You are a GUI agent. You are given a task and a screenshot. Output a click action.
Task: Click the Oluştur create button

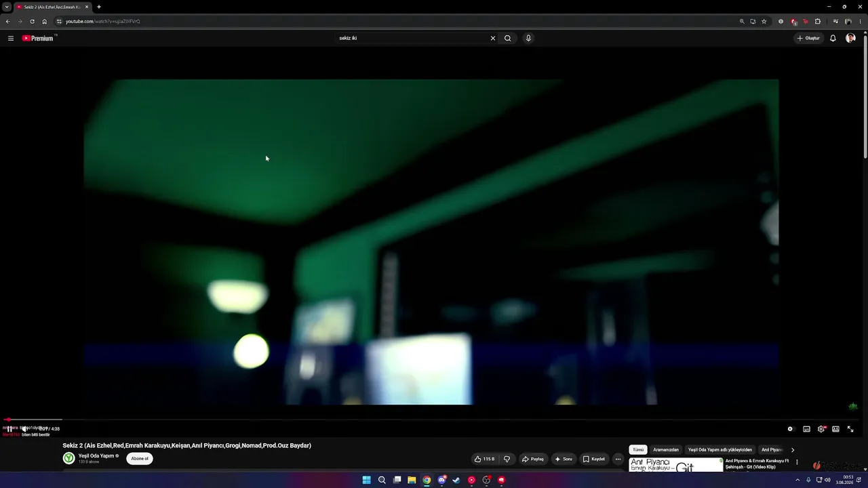pyautogui.click(x=809, y=38)
